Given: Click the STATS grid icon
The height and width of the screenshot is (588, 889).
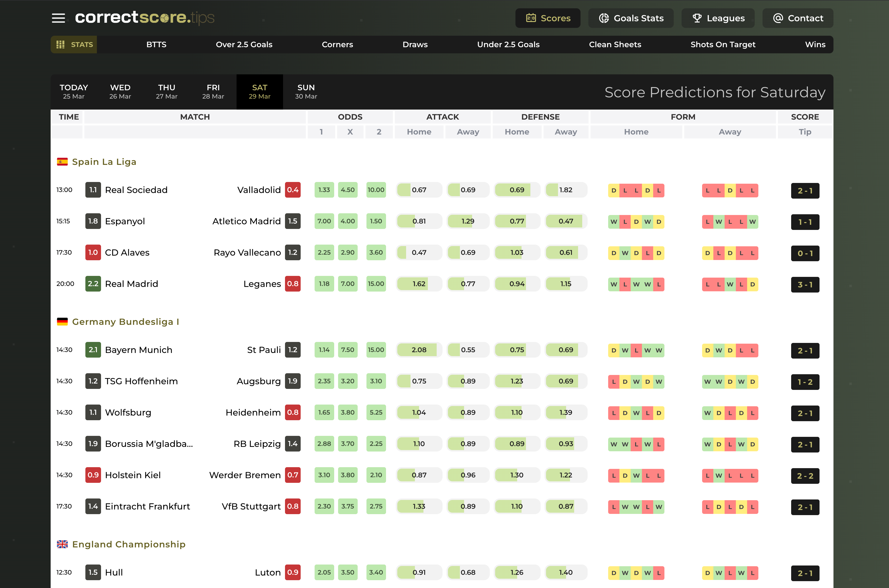Looking at the screenshot, I should (60, 45).
